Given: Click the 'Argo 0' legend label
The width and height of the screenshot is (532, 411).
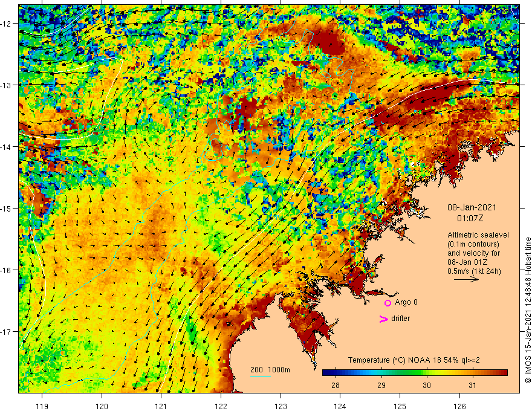Looking at the screenshot, I should click(406, 302).
